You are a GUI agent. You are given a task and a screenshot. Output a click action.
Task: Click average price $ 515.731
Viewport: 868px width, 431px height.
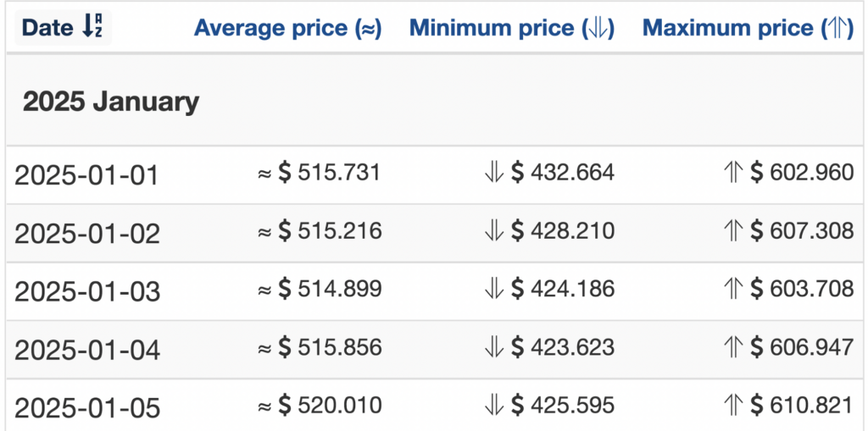point(330,173)
